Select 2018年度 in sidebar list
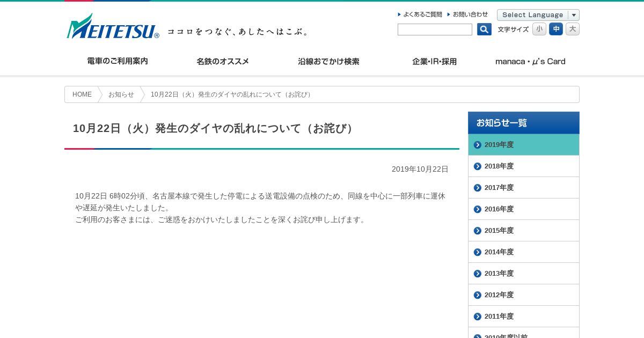 click(524, 166)
